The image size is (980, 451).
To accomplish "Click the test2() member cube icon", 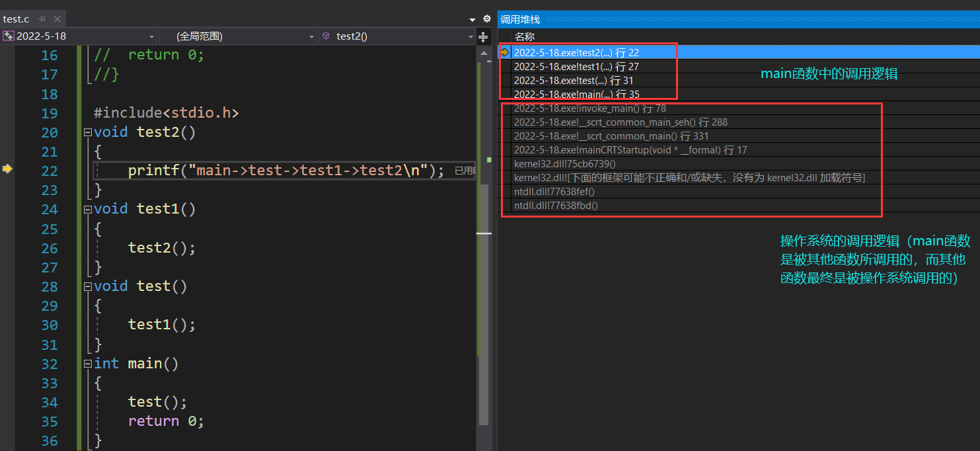I will pyautogui.click(x=326, y=36).
